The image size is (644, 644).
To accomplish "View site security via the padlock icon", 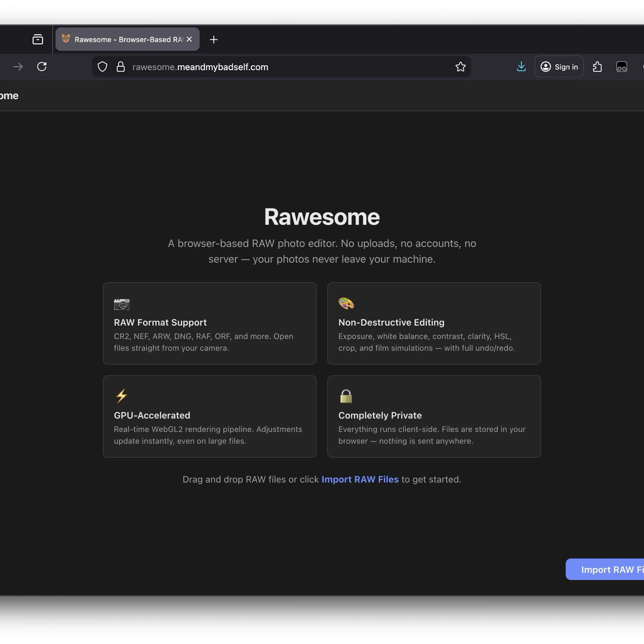I will coord(121,67).
